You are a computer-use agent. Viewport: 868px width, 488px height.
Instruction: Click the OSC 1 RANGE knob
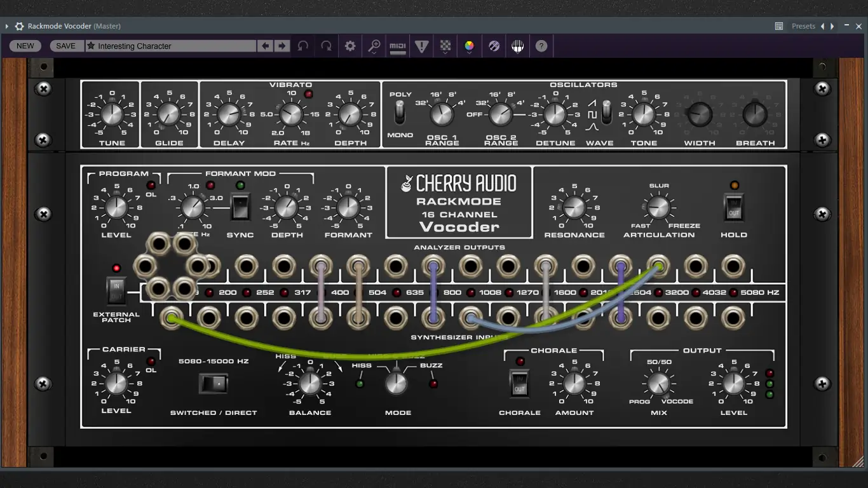click(x=442, y=114)
